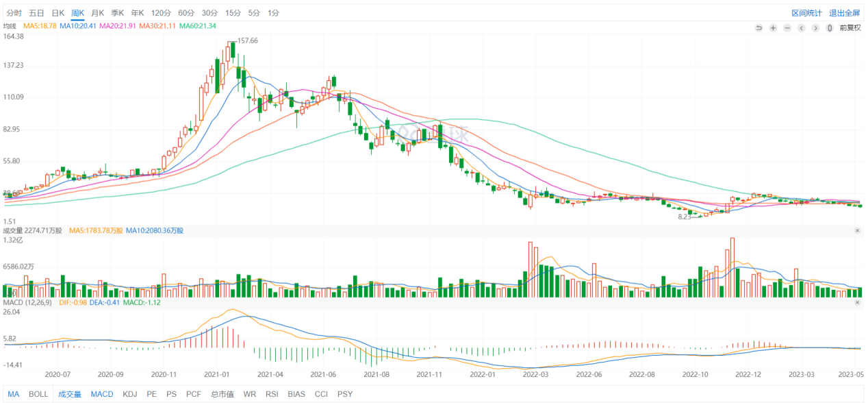Close the 成交量 volume sub-chart panel

click(x=857, y=231)
